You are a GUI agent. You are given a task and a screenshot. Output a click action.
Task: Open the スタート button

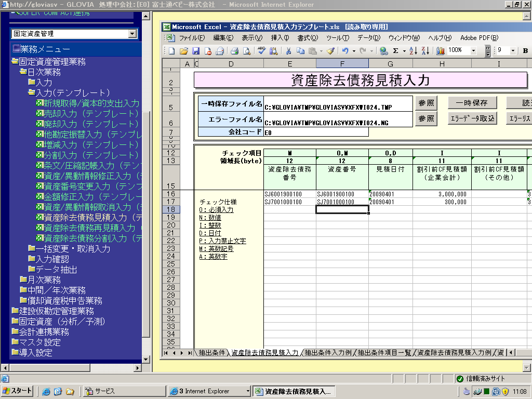pyautogui.click(x=17, y=391)
